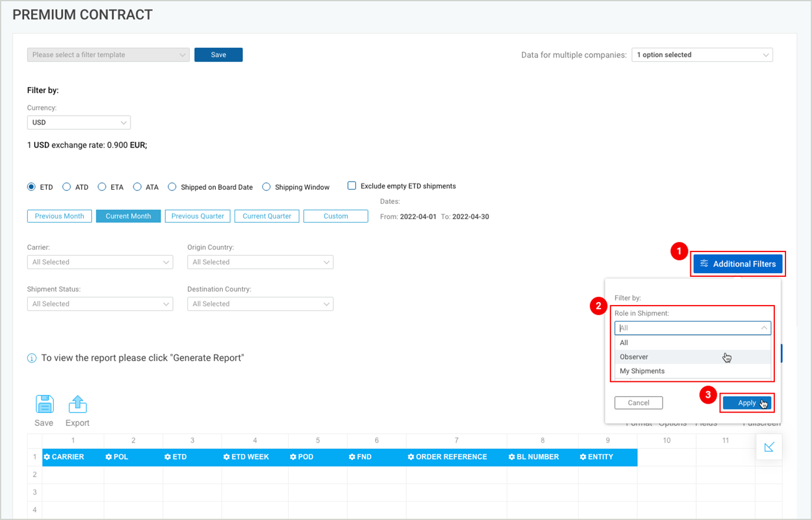
Task: Open the Destination Country dropdown
Action: (x=260, y=304)
